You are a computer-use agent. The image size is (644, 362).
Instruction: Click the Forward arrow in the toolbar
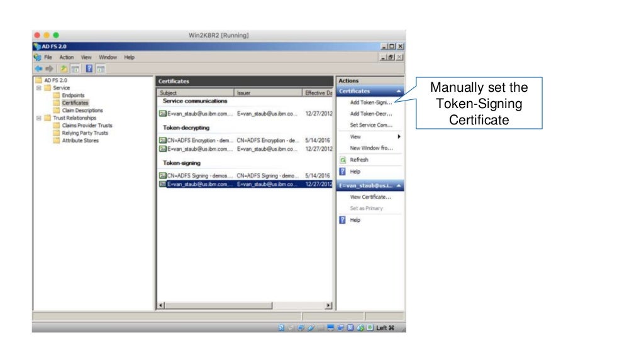[48, 68]
